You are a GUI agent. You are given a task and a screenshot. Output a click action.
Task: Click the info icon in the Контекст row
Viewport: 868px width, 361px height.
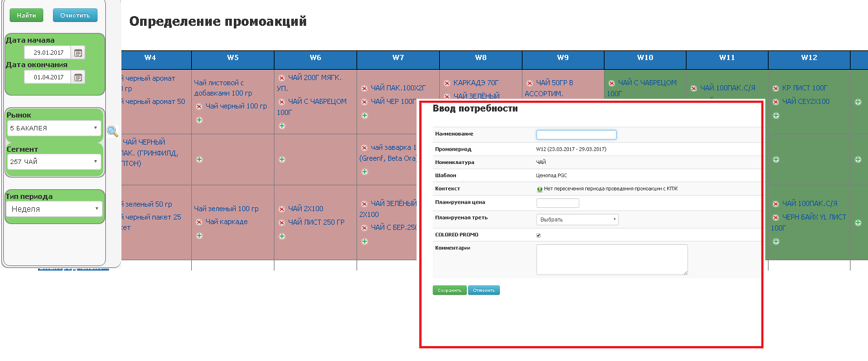pyautogui.click(x=539, y=189)
